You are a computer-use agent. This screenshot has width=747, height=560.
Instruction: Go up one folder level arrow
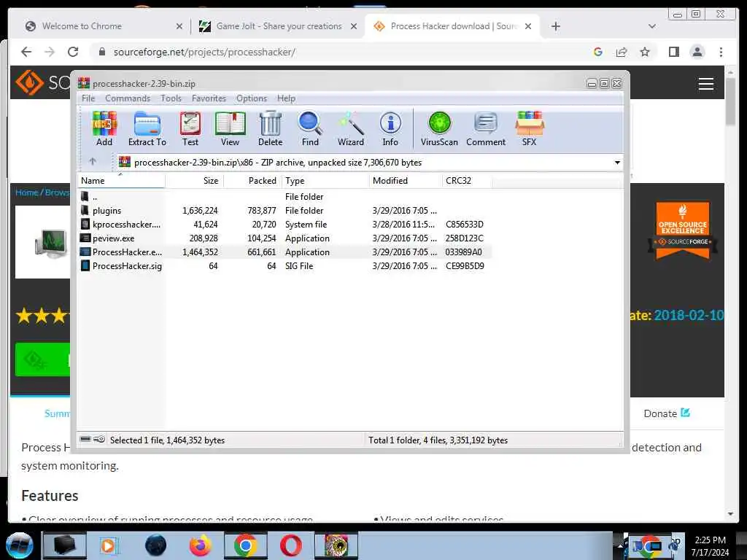pyautogui.click(x=93, y=161)
